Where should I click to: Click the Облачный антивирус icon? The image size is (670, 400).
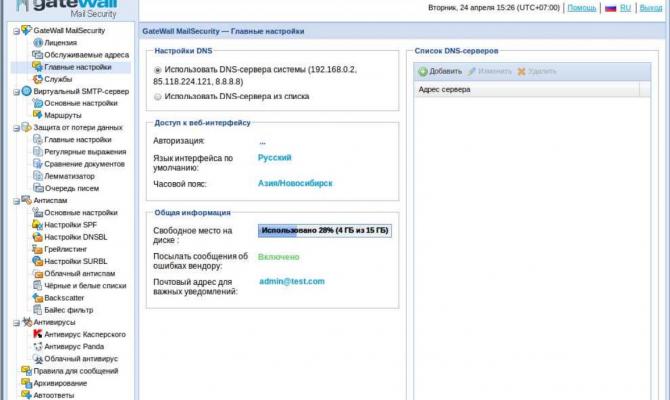click(38, 359)
